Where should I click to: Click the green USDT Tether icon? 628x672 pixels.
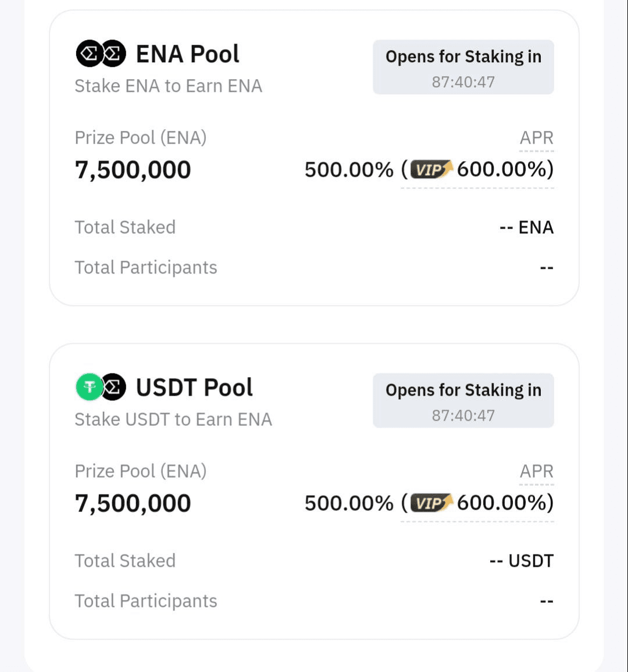(89, 387)
